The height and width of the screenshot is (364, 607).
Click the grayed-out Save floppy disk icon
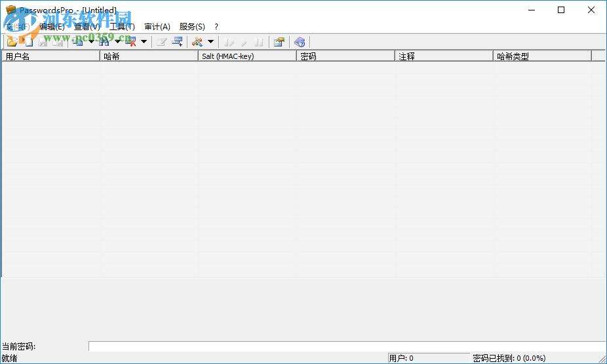43,42
